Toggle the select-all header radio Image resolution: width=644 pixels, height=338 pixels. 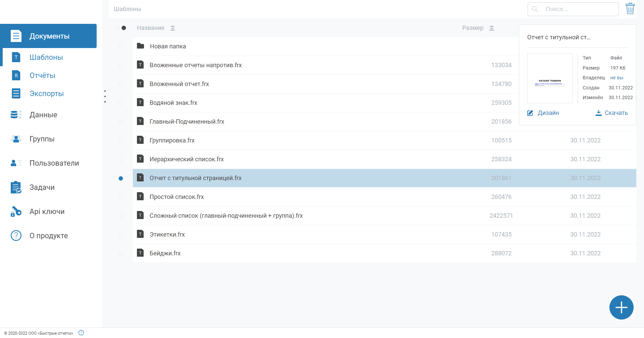point(121,28)
